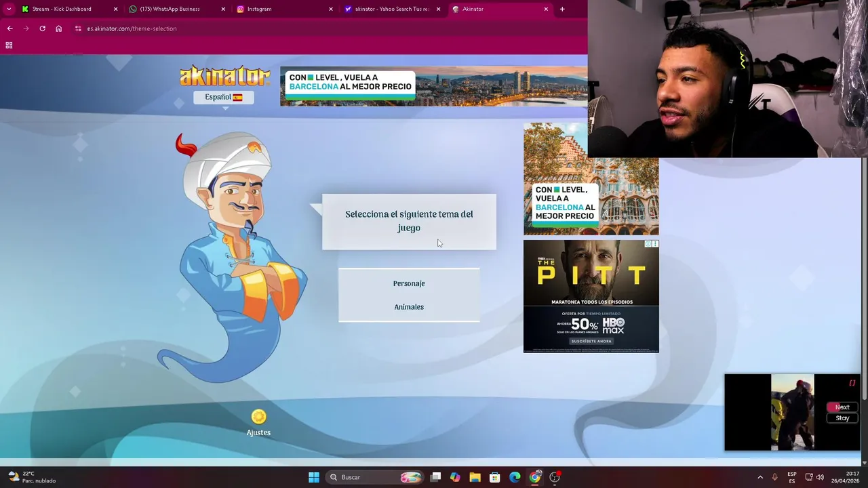Close the Instagram tab

point(331,9)
